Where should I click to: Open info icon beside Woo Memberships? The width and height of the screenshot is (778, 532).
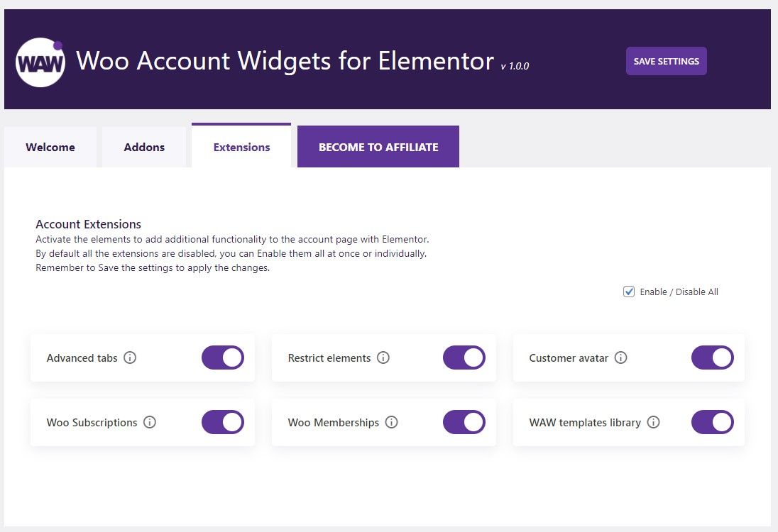[391, 422]
